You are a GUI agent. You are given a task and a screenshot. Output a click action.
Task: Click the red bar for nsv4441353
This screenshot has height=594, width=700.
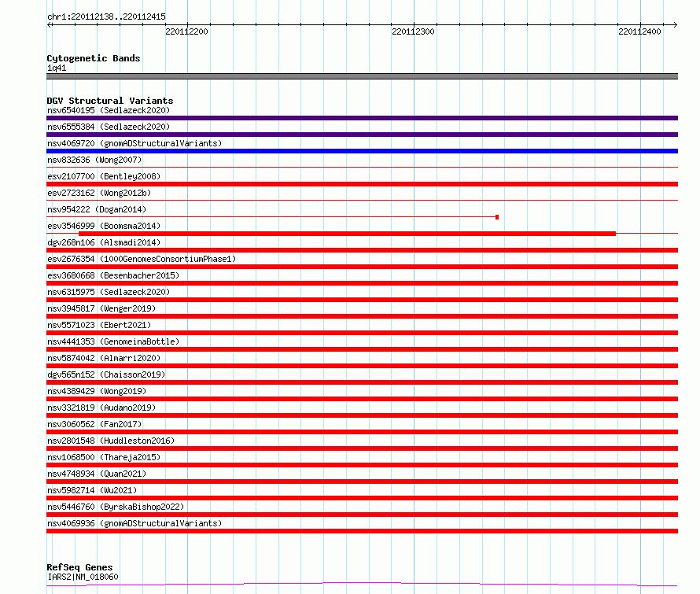(362, 349)
